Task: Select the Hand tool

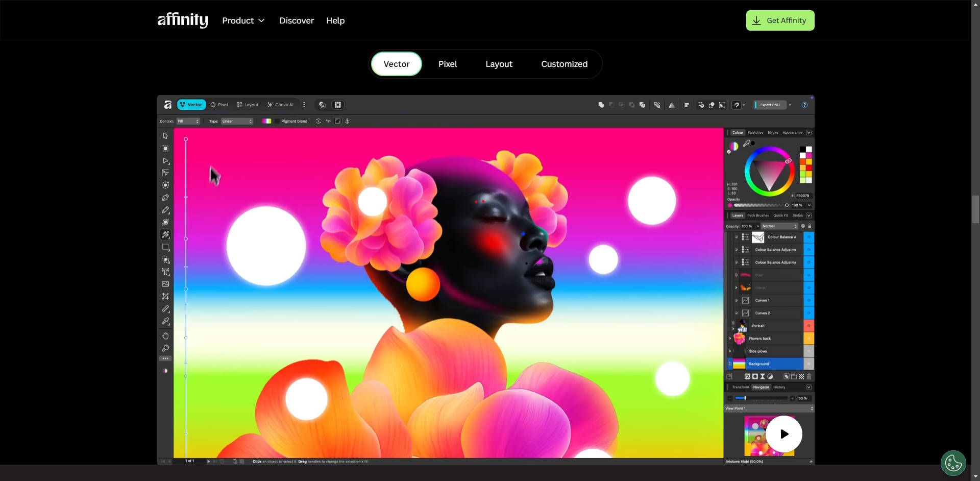Action: pyautogui.click(x=165, y=336)
